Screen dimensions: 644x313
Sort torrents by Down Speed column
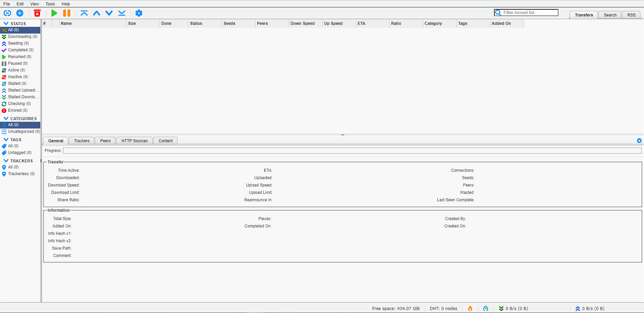pyautogui.click(x=306, y=23)
